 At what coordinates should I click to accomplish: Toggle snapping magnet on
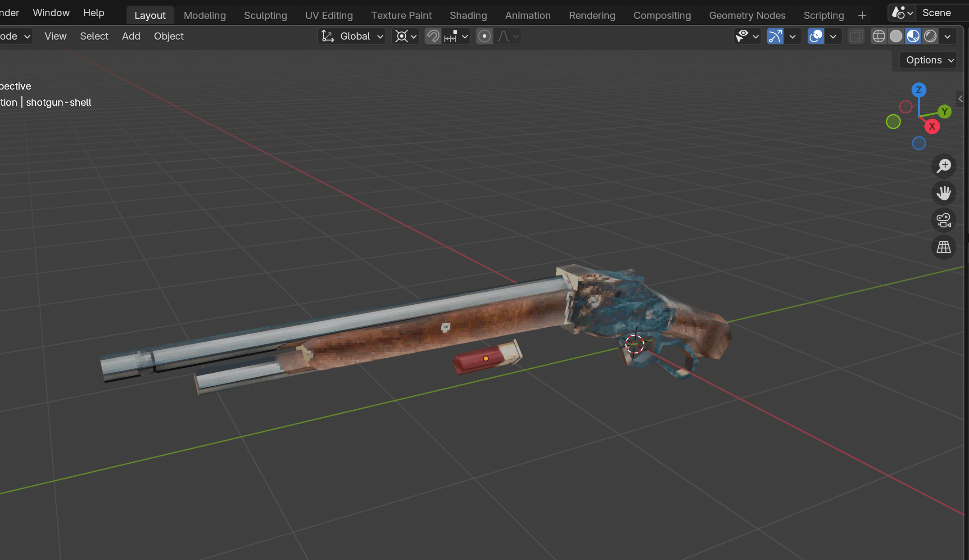click(x=433, y=36)
